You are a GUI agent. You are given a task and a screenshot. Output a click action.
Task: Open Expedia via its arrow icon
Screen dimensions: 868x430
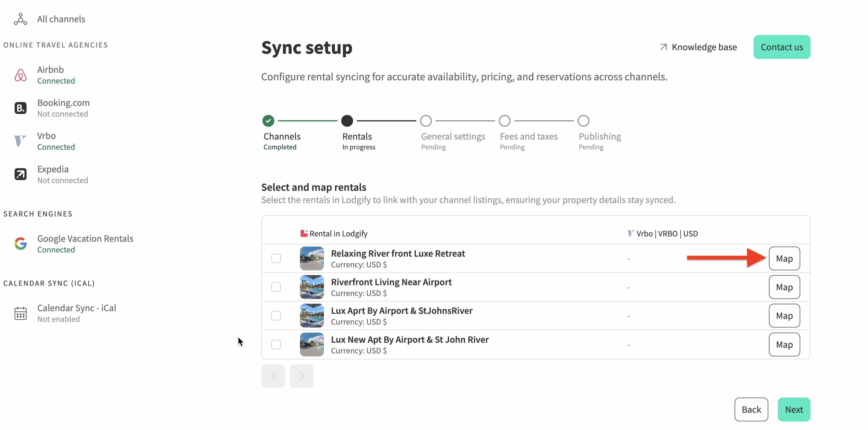pos(20,174)
